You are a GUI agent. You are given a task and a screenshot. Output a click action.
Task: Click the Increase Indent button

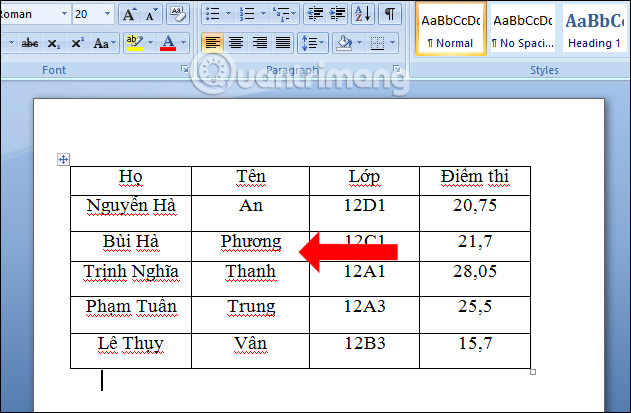pyautogui.click(x=337, y=14)
